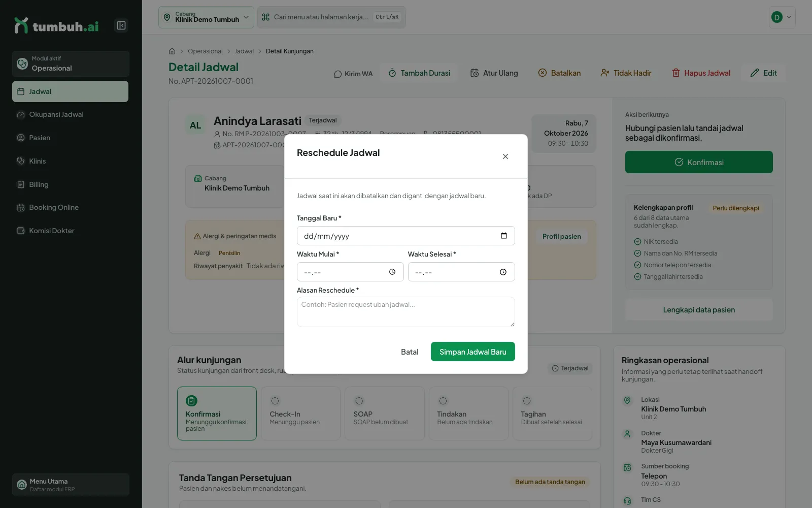Screen dimensions: 812x508
Task: Click the Batalkan button
Action: [559, 73]
